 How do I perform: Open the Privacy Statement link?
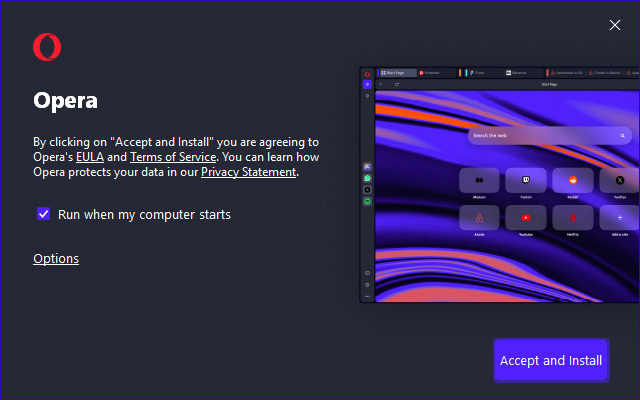pos(248,172)
